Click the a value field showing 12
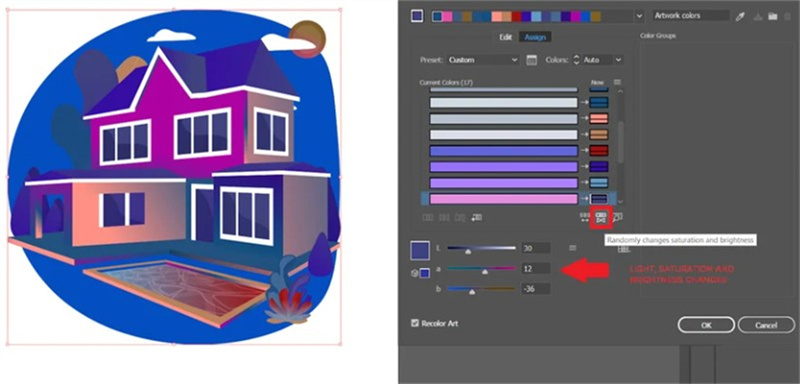 tap(536, 268)
